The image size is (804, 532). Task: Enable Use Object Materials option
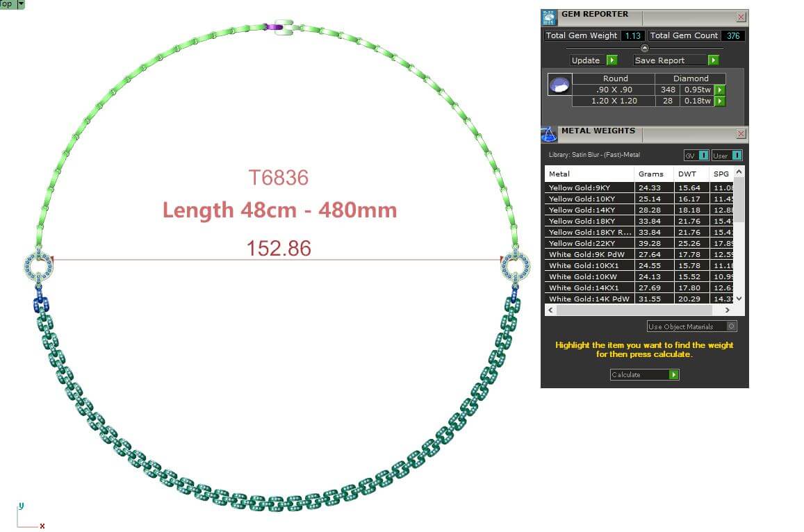[x=730, y=326]
